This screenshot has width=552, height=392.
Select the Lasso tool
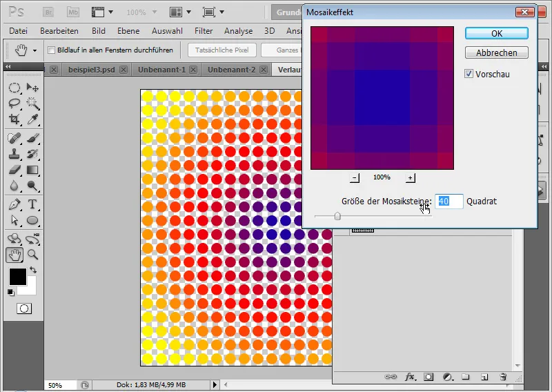point(14,104)
